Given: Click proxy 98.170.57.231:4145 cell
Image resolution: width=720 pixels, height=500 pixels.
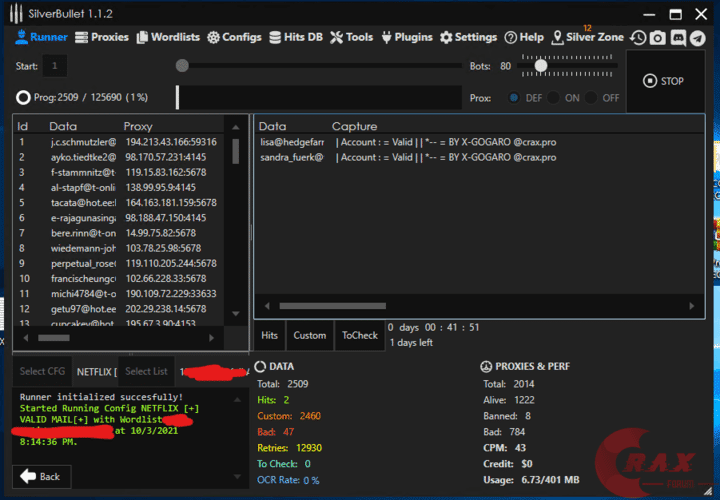Looking at the screenshot, I should (166, 157).
